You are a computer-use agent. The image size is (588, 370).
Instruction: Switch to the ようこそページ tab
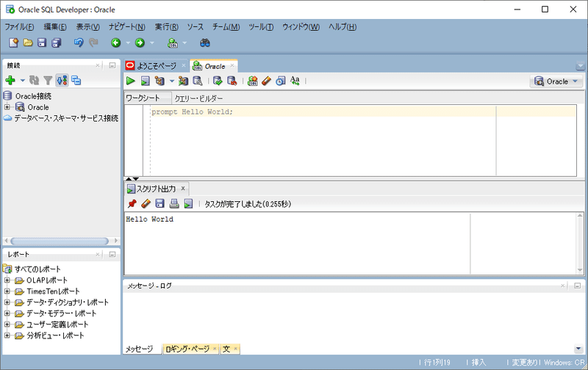tap(157, 66)
